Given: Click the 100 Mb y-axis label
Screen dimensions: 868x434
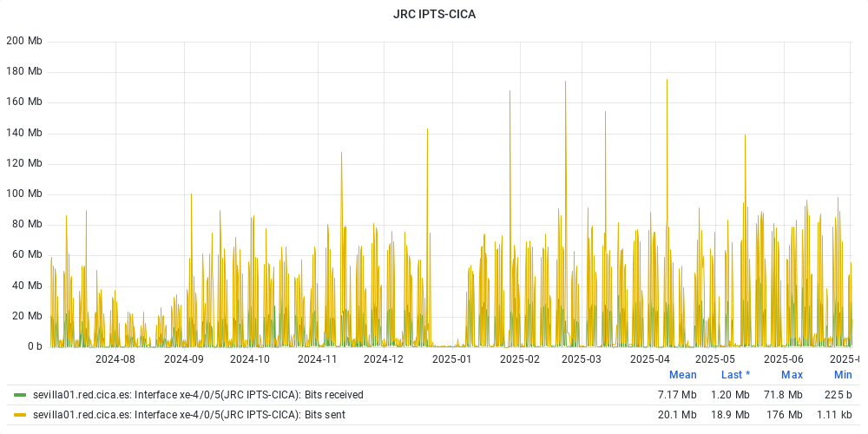Looking at the screenshot, I should pos(23,194).
